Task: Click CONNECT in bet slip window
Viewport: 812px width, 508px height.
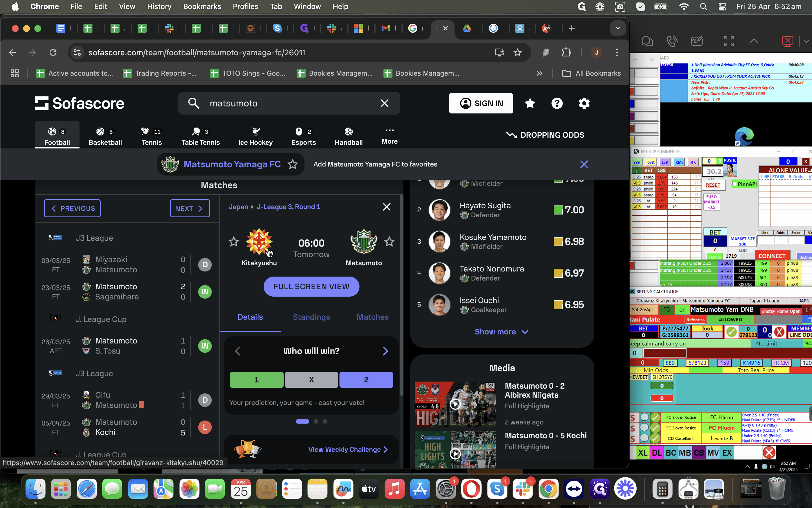Action: click(772, 256)
